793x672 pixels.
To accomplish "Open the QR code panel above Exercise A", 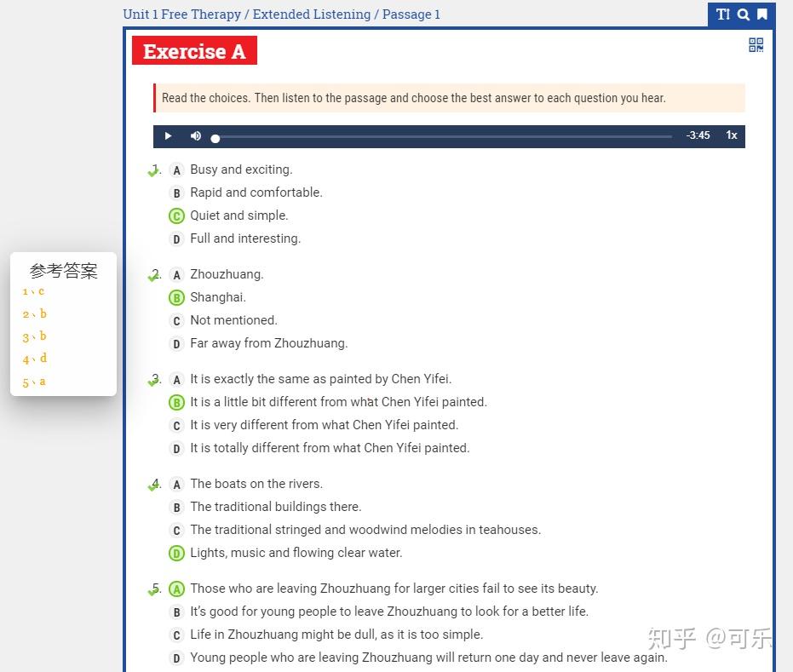I will [x=756, y=45].
